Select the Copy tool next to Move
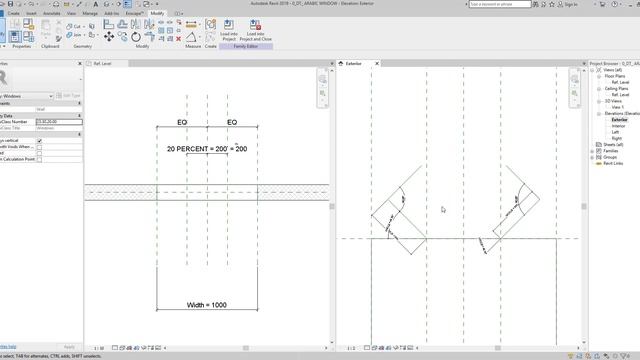 pyautogui.click(x=122, y=37)
